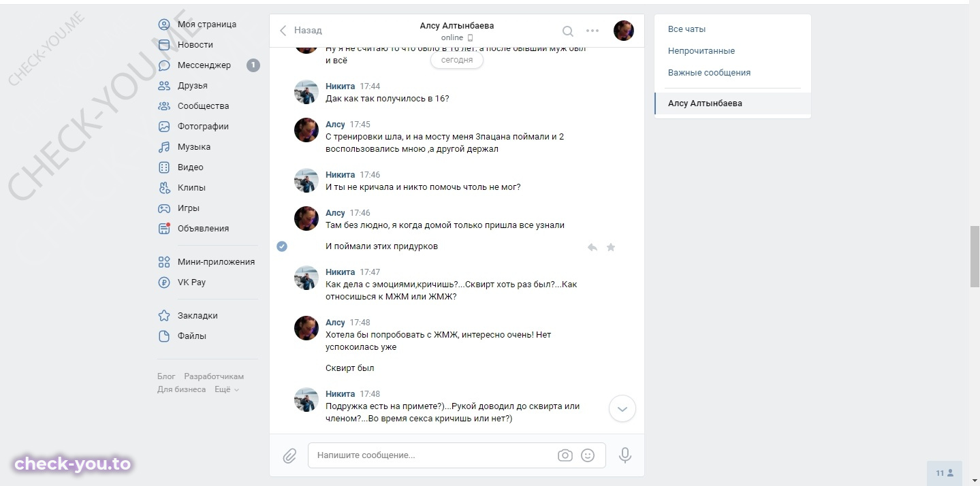Open the Друзья friends icon

point(164,86)
